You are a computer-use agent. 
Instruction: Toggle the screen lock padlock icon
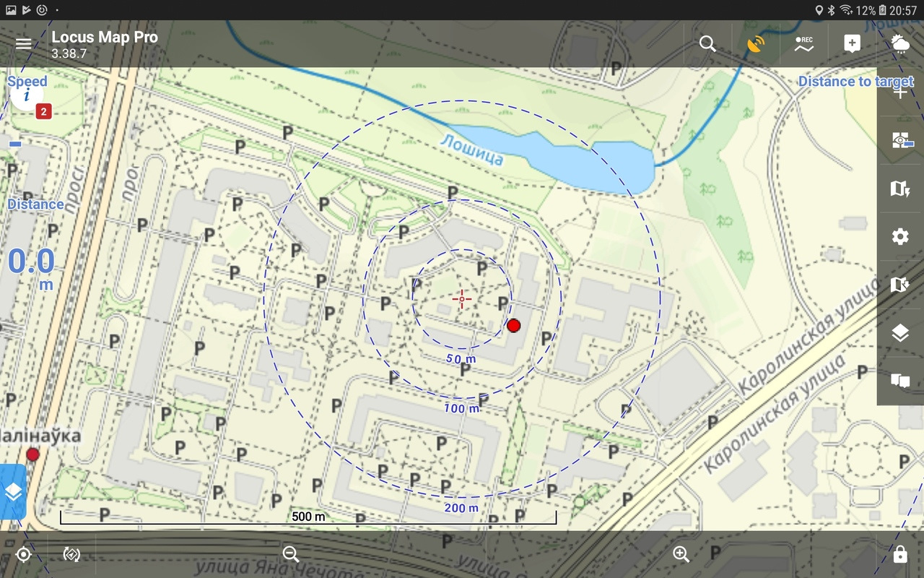pos(900,554)
